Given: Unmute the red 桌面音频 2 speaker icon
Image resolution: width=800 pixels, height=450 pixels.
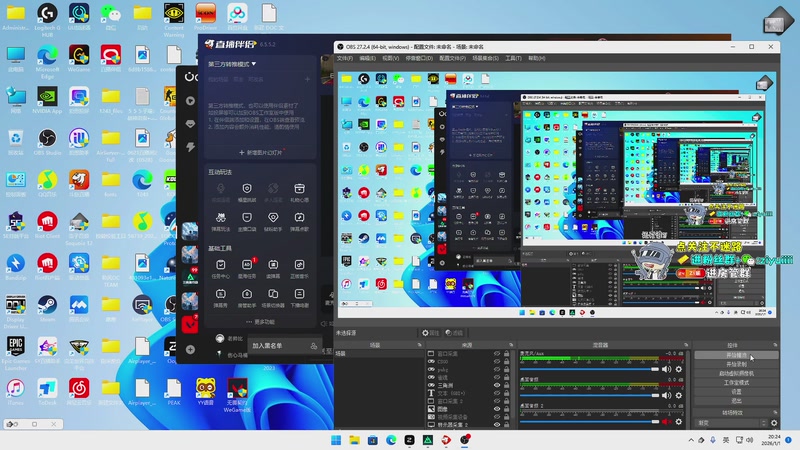Looking at the screenshot, I should (666, 421).
